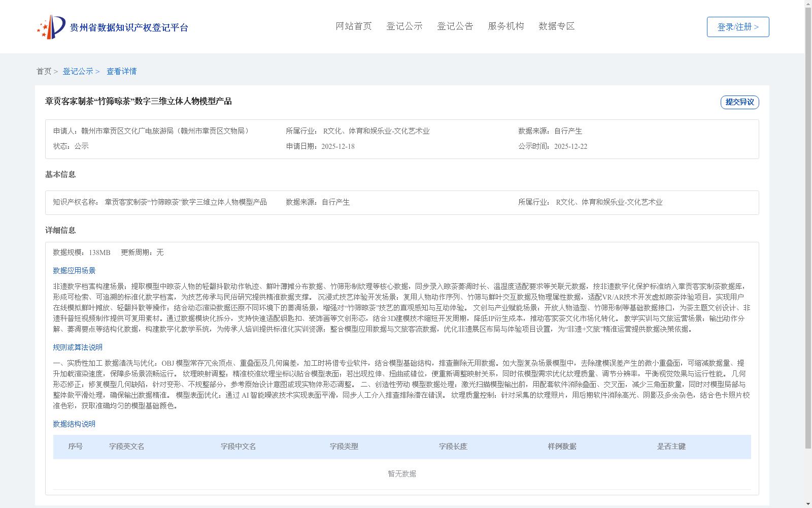This screenshot has width=812, height=508.
Task: Go to 首页 breadcrumb link
Action: click(x=44, y=71)
